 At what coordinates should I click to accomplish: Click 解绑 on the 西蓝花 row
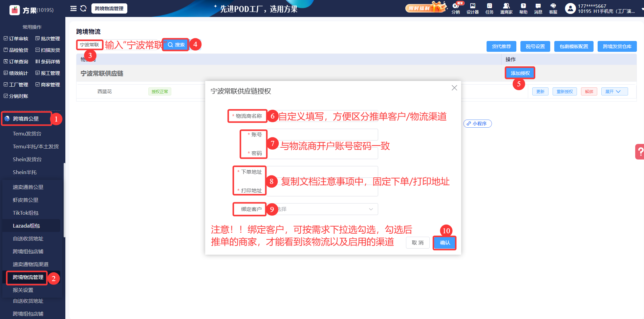(589, 91)
